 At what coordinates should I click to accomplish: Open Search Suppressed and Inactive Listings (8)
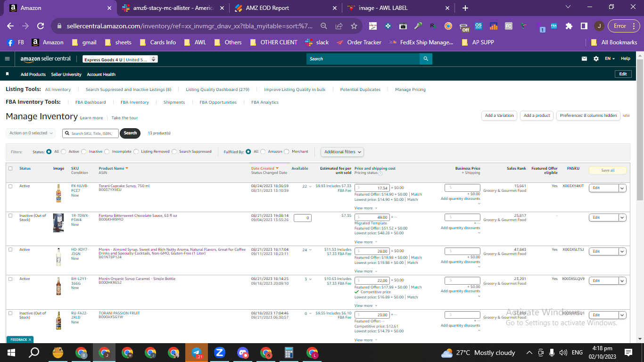tap(128, 90)
